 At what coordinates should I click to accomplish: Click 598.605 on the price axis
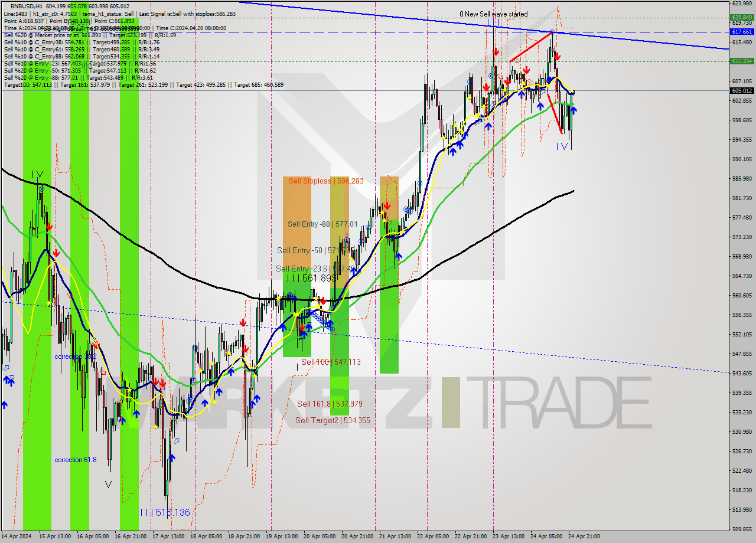[x=742, y=120]
